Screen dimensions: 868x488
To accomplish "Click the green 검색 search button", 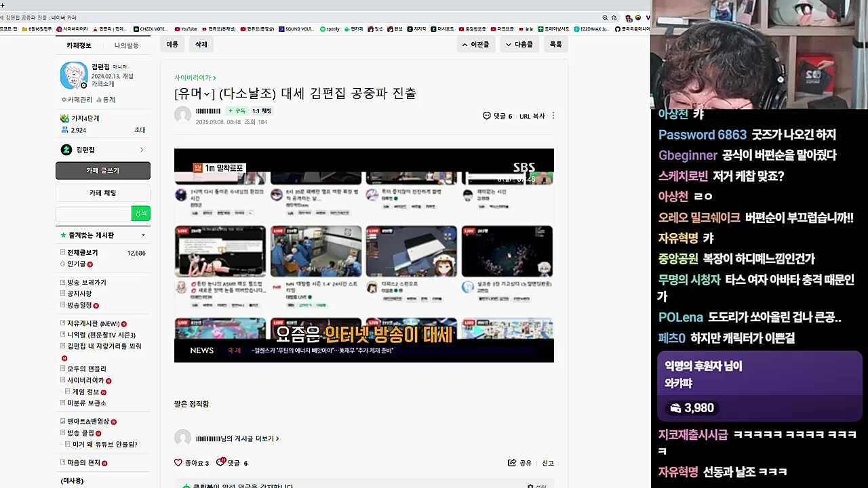I will [141, 213].
